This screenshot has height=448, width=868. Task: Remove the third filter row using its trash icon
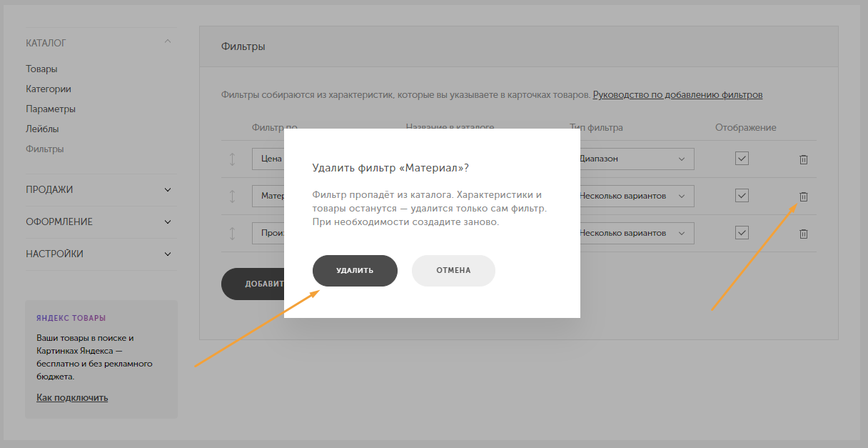pyautogui.click(x=803, y=234)
